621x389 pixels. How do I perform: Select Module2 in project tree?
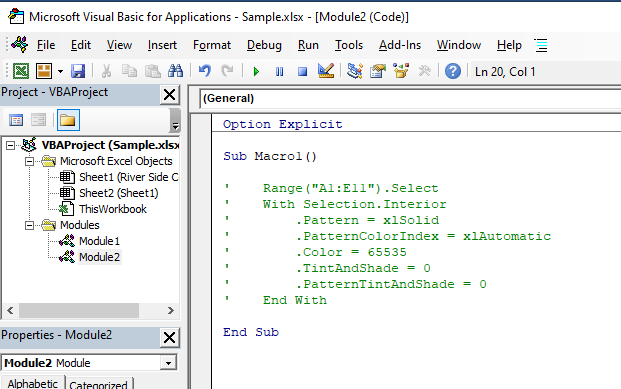[x=99, y=257]
